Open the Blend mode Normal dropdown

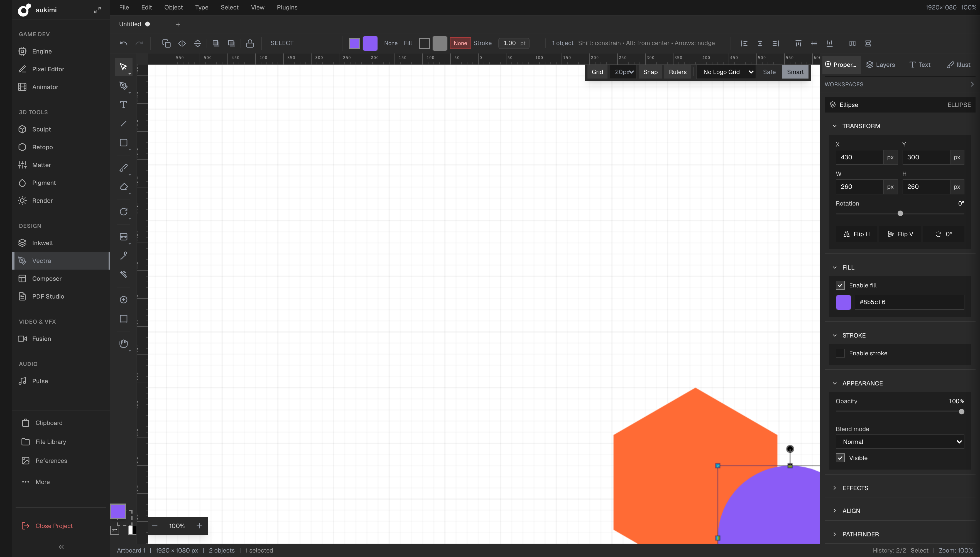coord(899,442)
